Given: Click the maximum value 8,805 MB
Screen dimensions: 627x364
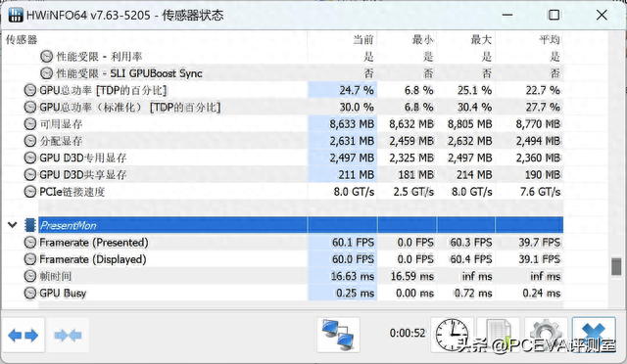Looking at the screenshot, I should (470, 124).
